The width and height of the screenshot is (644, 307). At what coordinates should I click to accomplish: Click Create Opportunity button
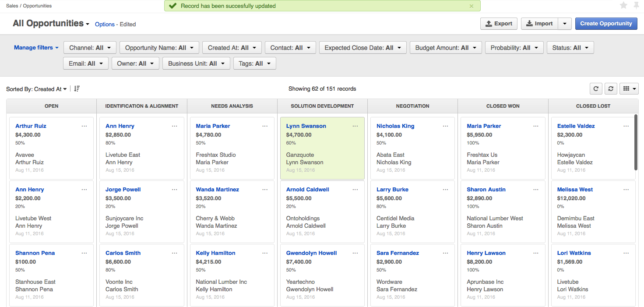pyautogui.click(x=606, y=24)
